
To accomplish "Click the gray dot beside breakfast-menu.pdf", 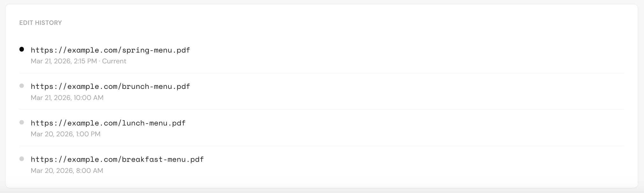I will click(22, 159).
